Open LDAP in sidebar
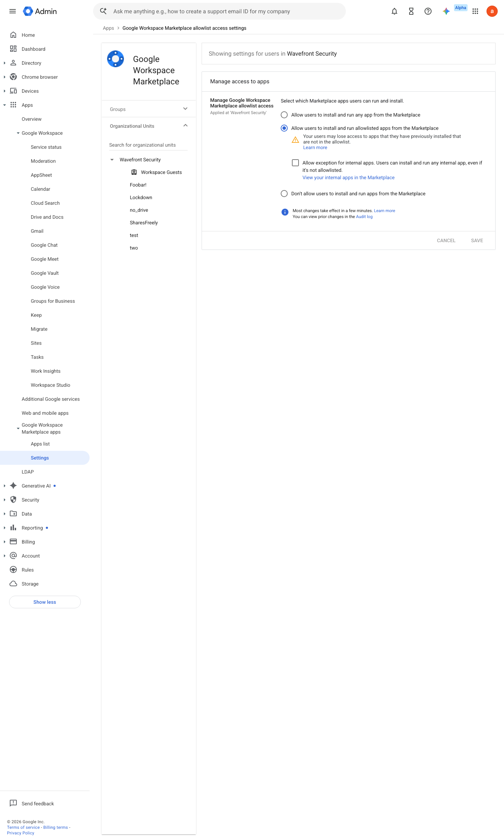The height and width of the screenshot is (840, 504). tap(28, 472)
